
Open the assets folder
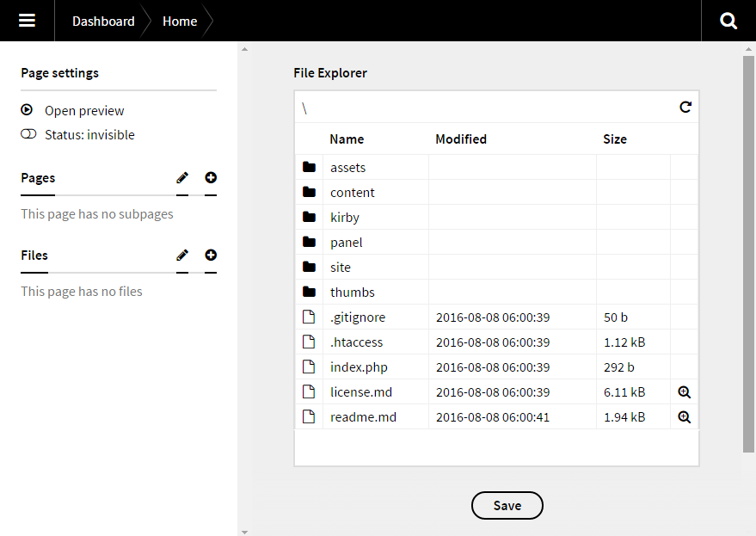coord(347,168)
